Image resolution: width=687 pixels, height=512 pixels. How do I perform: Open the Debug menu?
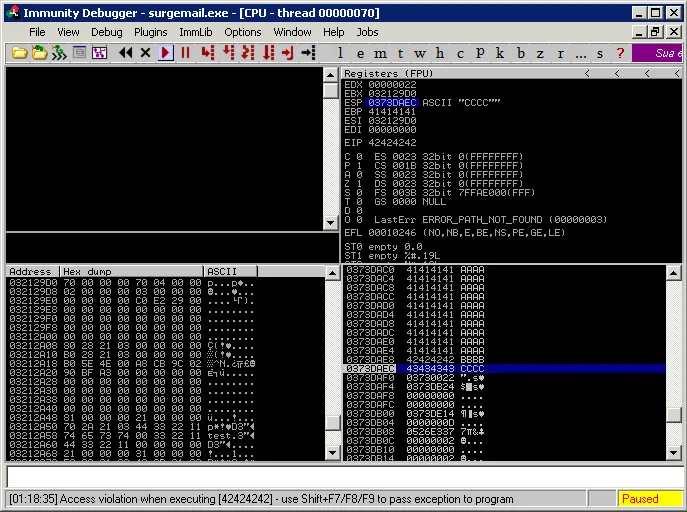[106, 32]
